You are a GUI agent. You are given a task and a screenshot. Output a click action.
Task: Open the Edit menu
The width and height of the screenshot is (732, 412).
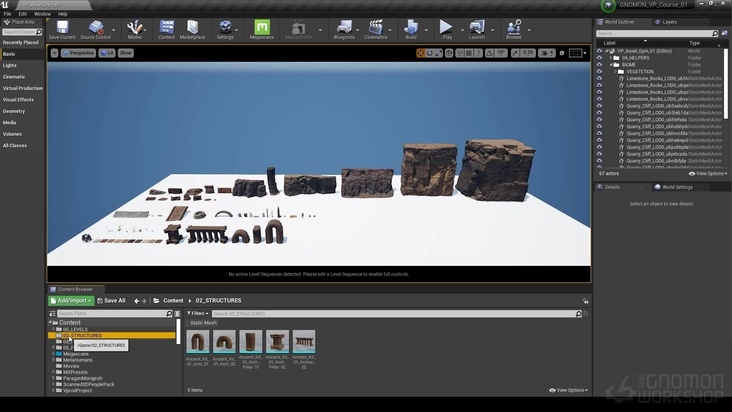(22, 14)
